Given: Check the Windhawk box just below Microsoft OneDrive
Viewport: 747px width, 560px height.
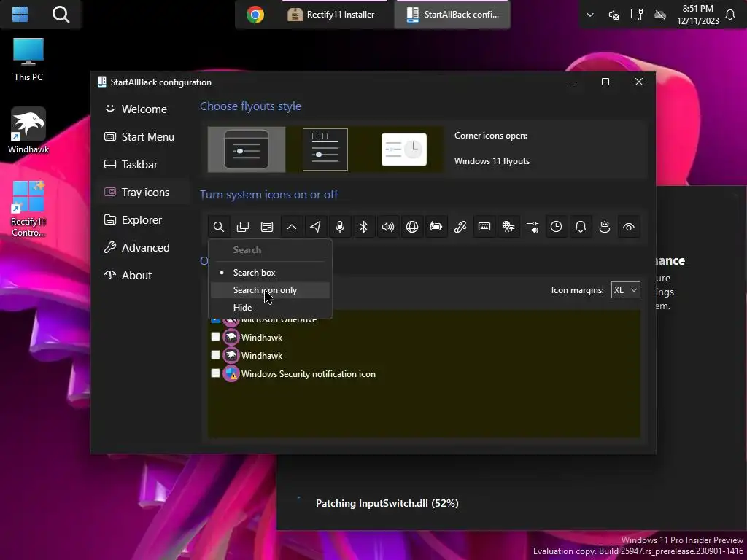Looking at the screenshot, I should coord(215,337).
